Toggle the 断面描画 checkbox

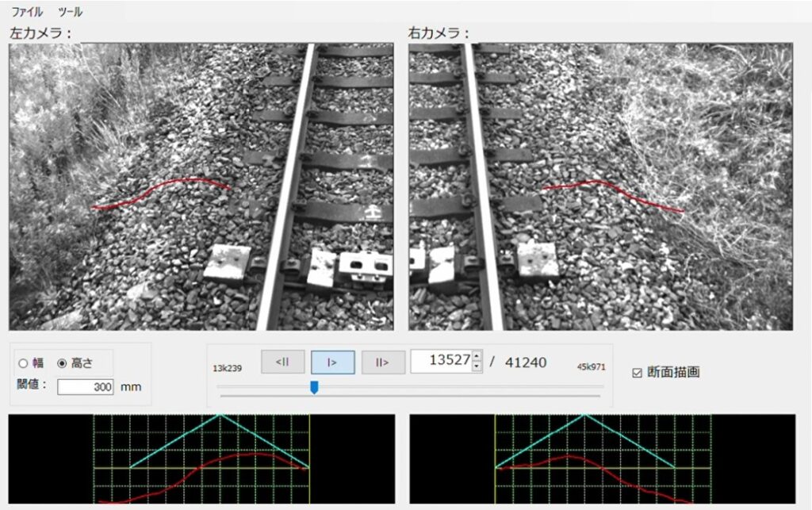point(638,373)
